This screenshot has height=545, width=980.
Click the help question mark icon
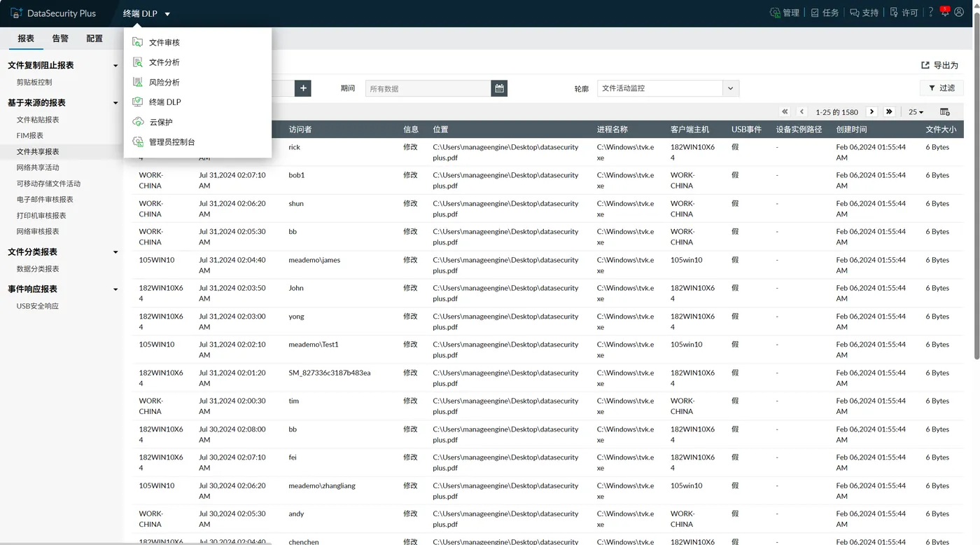click(x=930, y=13)
